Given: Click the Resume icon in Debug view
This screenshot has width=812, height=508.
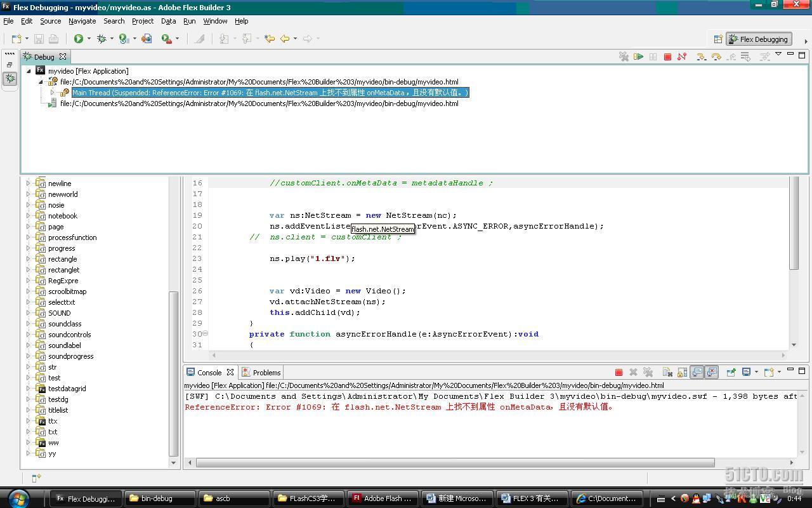Looking at the screenshot, I should click(639, 57).
